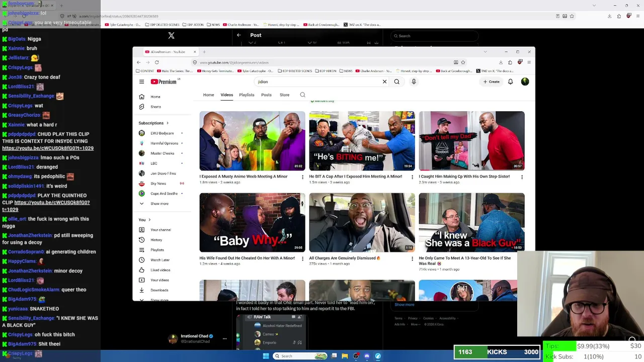Screen dimensions: 644x362
Task: Open File Explorer from the taskbar
Action: click(x=345, y=356)
